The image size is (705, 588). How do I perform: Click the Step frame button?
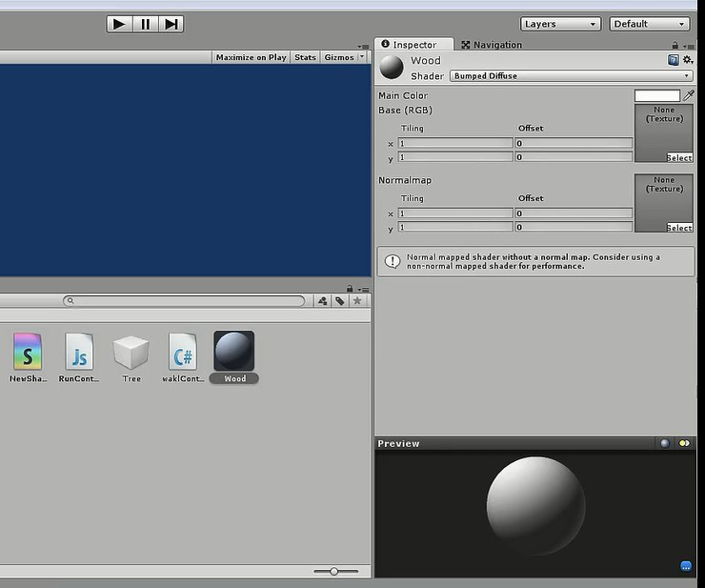[x=171, y=24]
